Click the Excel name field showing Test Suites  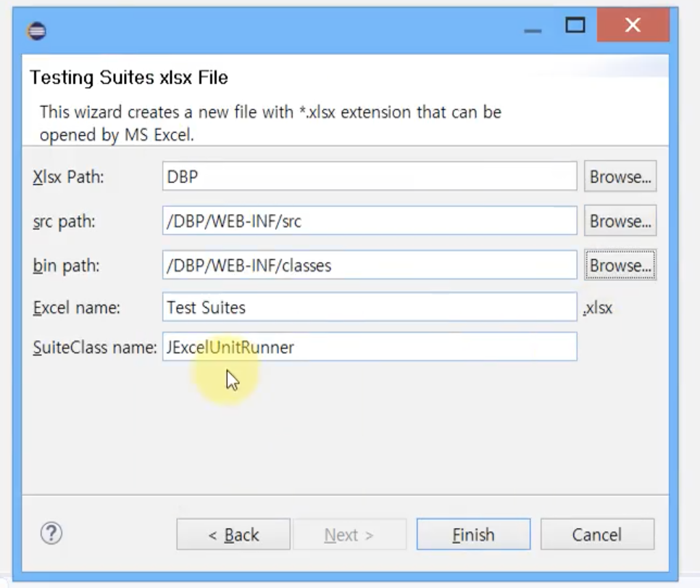[x=370, y=307]
